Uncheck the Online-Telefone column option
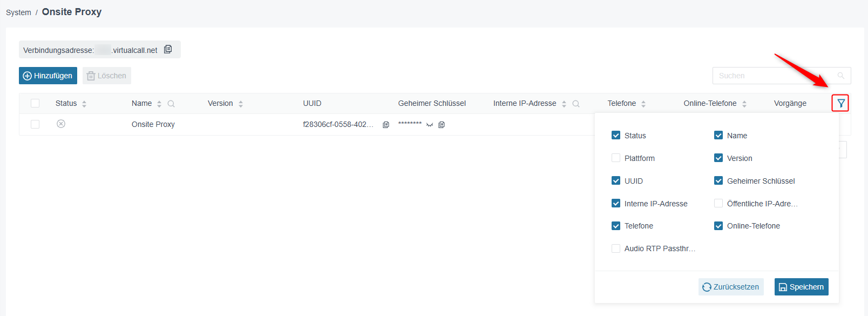This screenshot has width=868, height=316. (x=718, y=226)
